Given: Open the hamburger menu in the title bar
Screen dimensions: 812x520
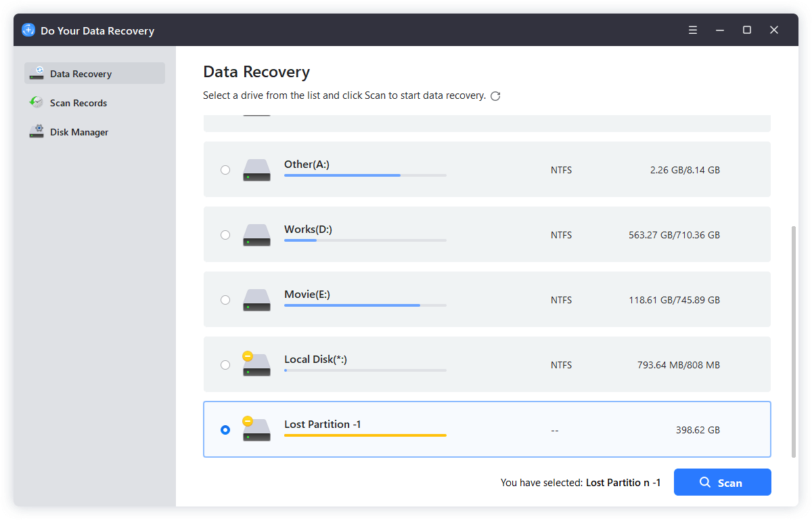Looking at the screenshot, I should coord(692,30).
